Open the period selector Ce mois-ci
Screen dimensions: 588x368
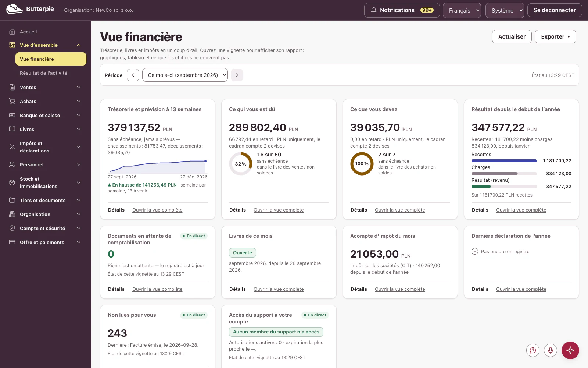click(x=185, y=75)
